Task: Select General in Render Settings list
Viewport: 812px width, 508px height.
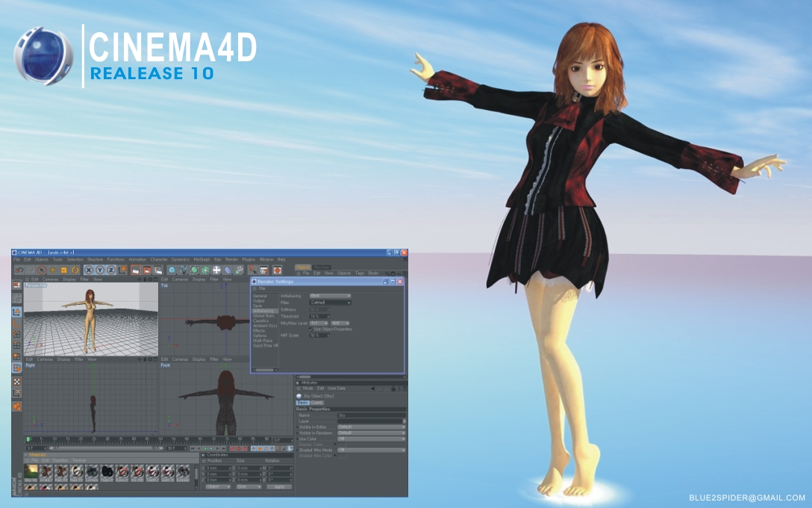Action: pyautogui.click(x=260, y=296)
